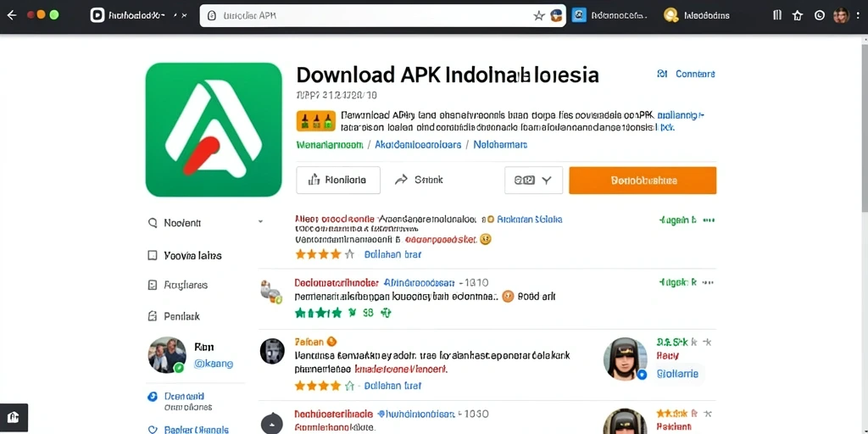This screenshot has width=868, height=434.
Task: Click the lock icon in address bar
Action: pyautogui.click(x=211, y=16)
